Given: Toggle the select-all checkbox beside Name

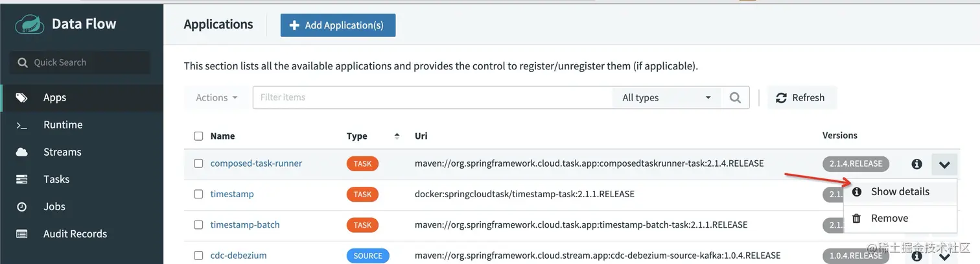Looking at the screenshot, I should [x=199, y=136].
